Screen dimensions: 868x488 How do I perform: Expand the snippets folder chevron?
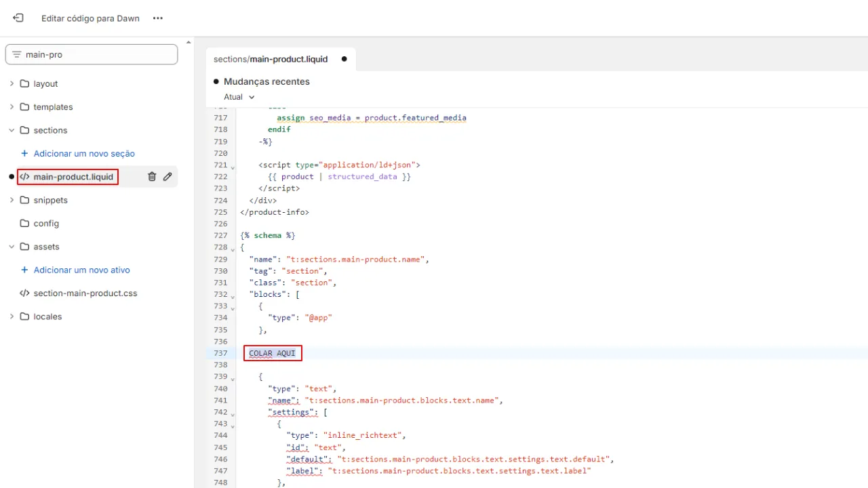[x=12, y=200]
